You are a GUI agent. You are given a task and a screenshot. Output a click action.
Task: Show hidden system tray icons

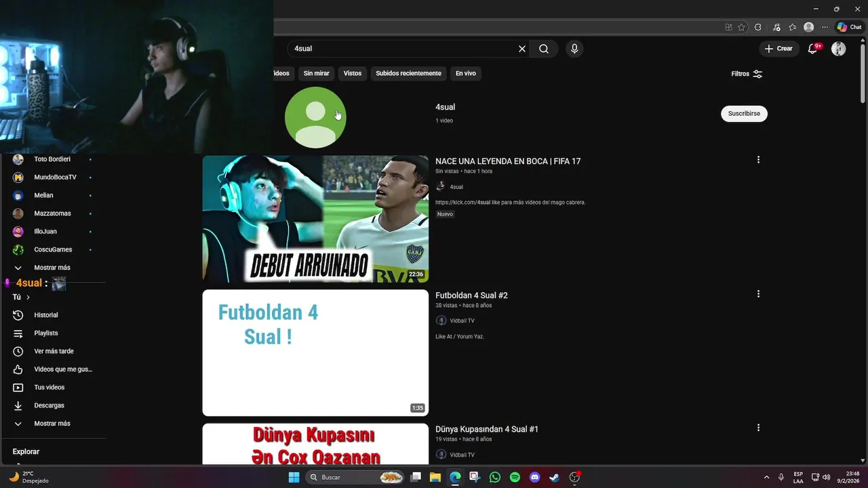767,477
